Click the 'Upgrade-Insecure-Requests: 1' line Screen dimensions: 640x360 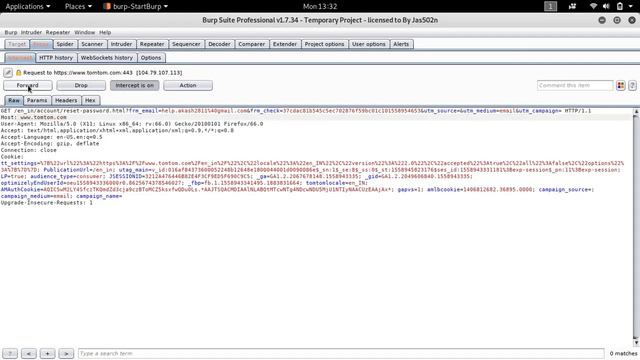pos(47,202)
